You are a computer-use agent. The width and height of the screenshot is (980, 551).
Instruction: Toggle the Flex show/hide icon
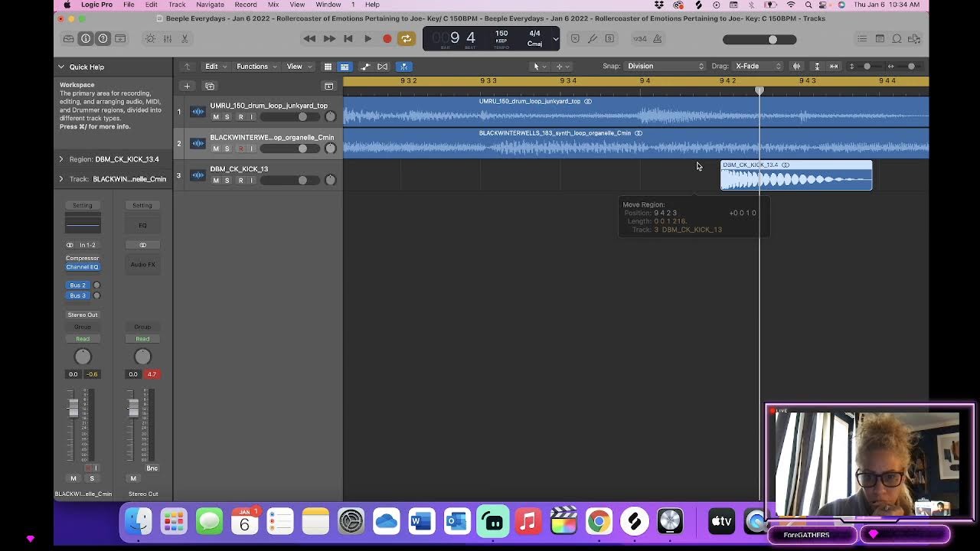(383, 67)
